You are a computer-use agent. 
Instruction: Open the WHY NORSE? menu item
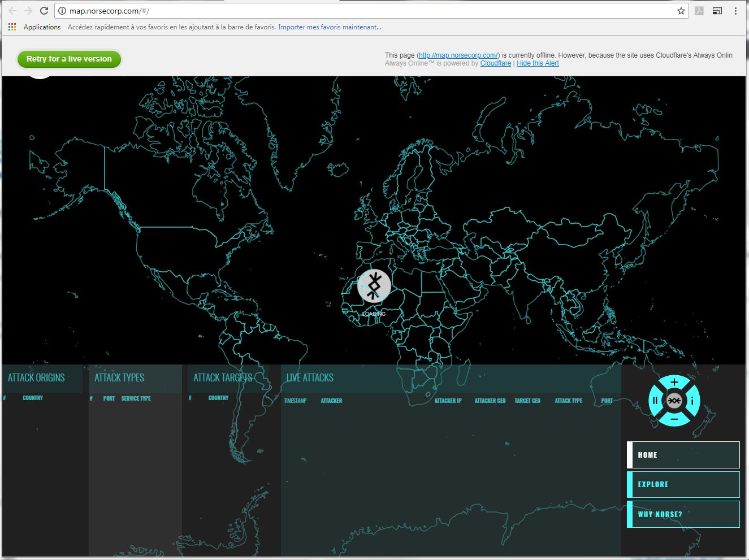tap(683, 514)
